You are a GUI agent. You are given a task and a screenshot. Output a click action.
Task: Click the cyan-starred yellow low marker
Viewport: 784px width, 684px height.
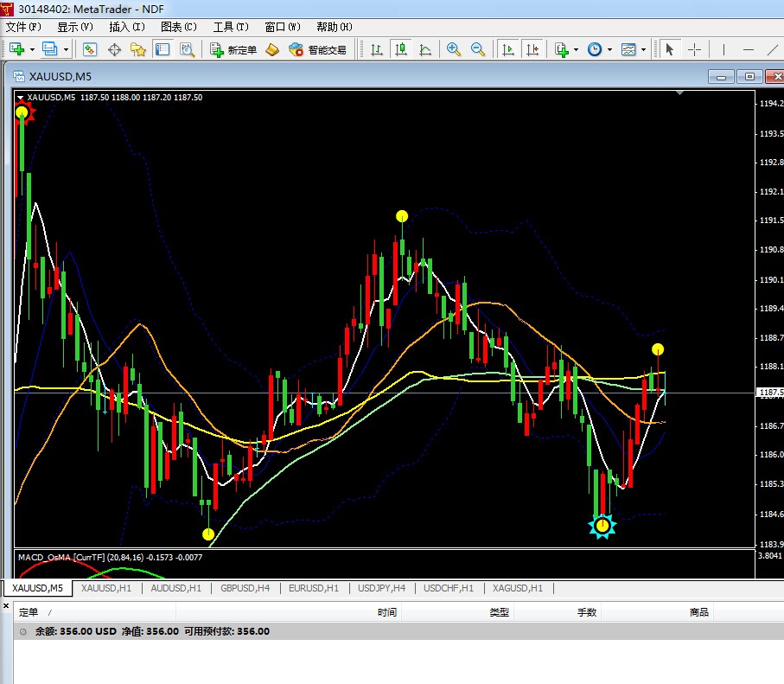tap(602, 526)
